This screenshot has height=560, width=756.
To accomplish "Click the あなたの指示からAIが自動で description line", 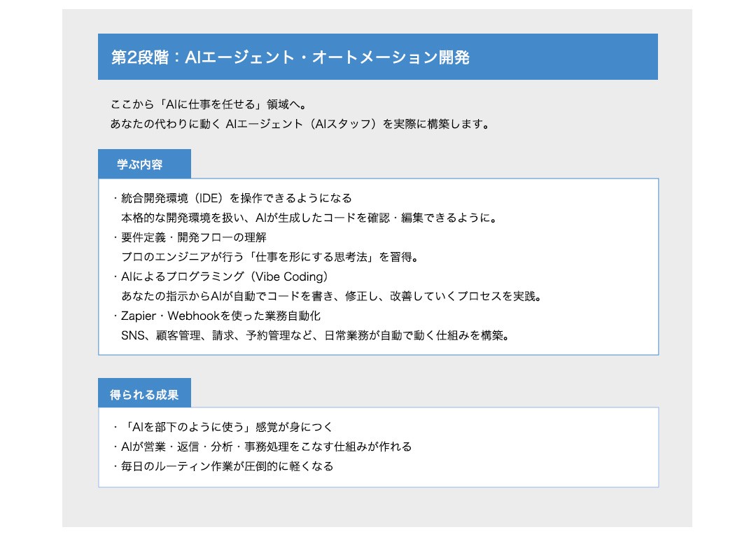I will pos(332,296).
